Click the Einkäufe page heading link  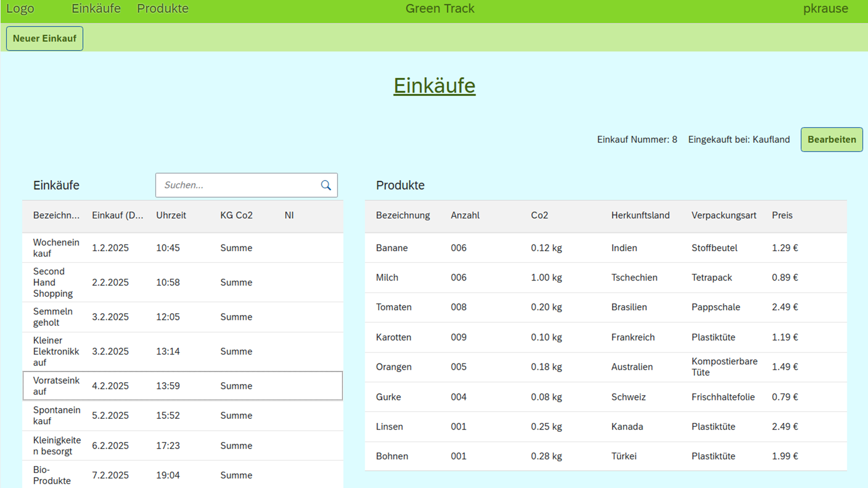tap(434, 86)
